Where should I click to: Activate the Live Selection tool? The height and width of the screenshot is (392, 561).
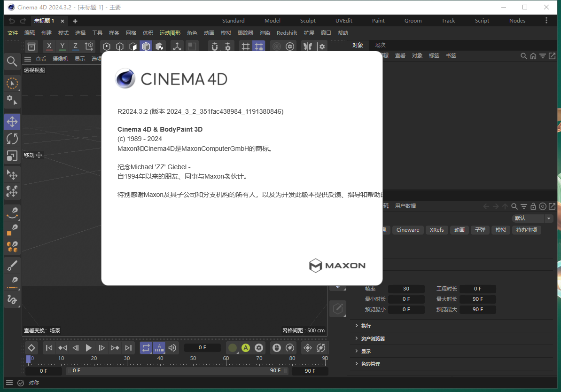tap(12, 83)
